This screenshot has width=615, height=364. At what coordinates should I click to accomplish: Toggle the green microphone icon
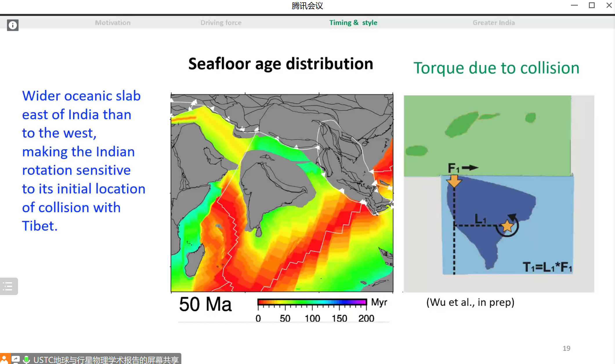pyautogui.click(x=26, y=359)
